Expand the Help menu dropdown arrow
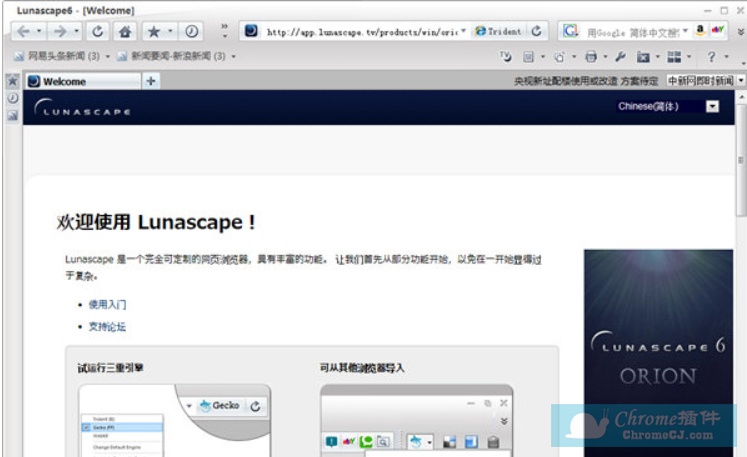Image resolution: width=747 pixels, height=457 pixels. pyautogui.click(x=727, y=57)
